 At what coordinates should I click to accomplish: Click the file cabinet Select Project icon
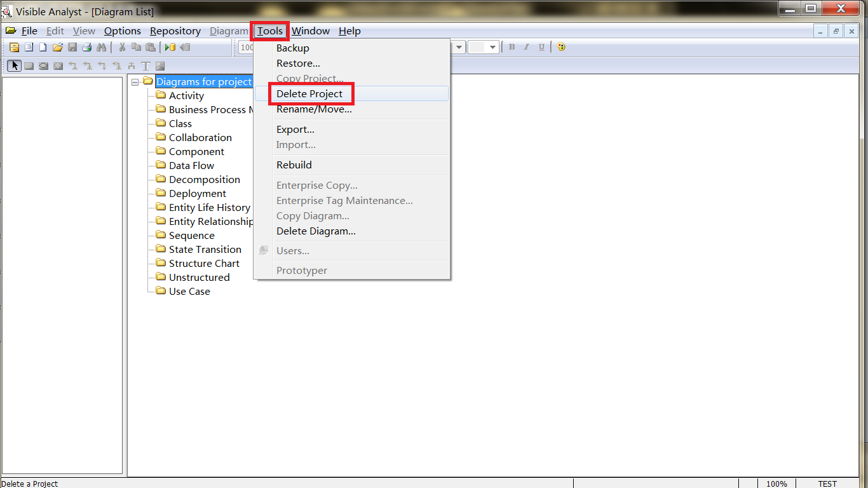(14, 47)
